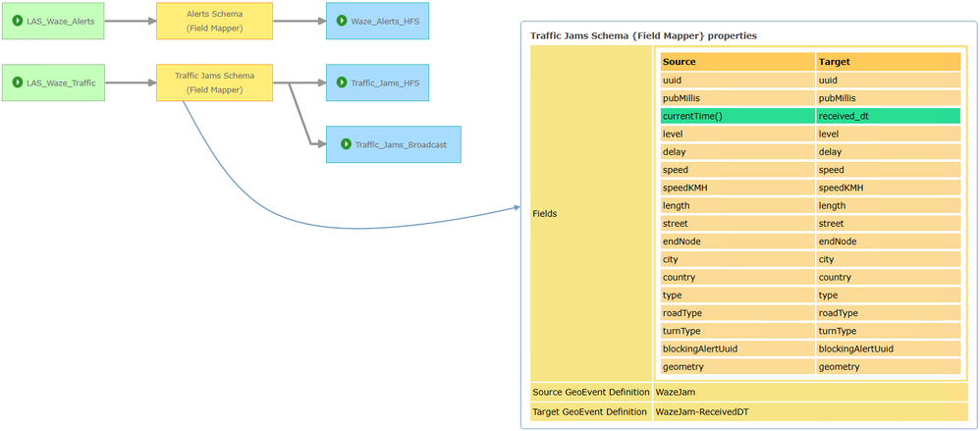Click the geometry target cell

(x=888, y=366)
